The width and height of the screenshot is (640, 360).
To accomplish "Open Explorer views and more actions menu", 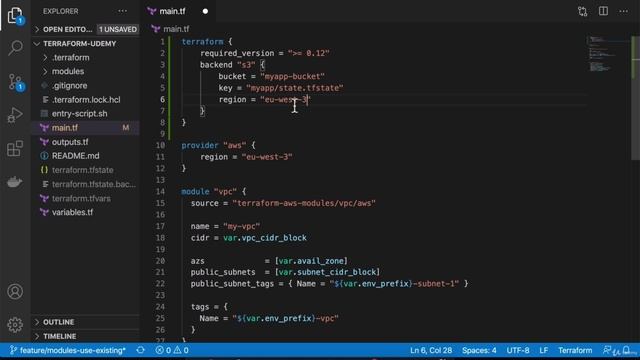I will [x=122, y=11].
